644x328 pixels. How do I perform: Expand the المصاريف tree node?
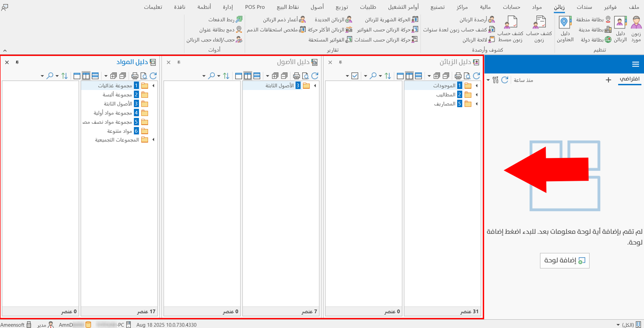(477, 104)
